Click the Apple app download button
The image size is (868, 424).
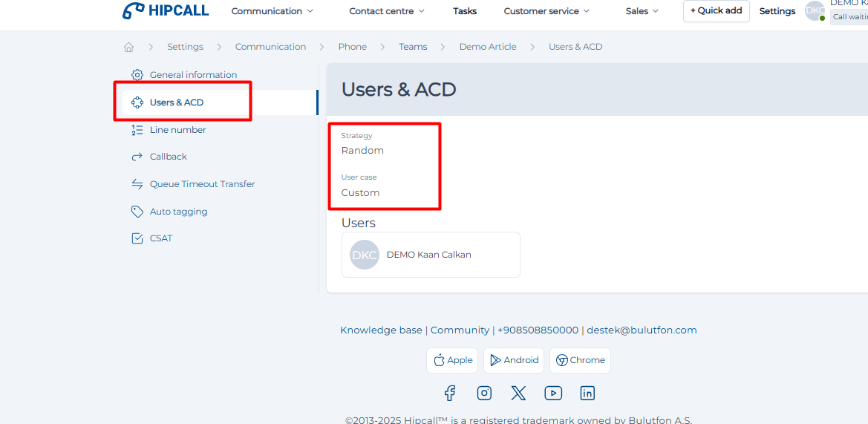point(452,360)
